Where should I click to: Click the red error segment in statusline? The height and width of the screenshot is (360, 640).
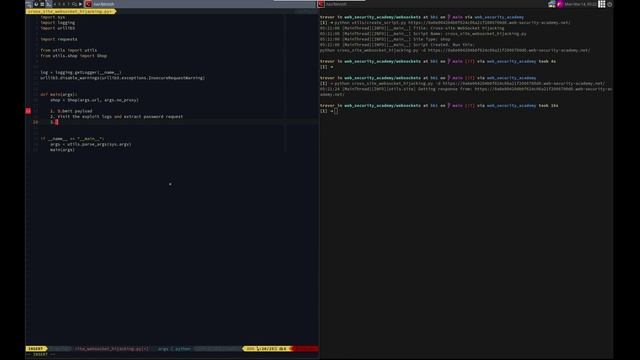coord(306,349)
